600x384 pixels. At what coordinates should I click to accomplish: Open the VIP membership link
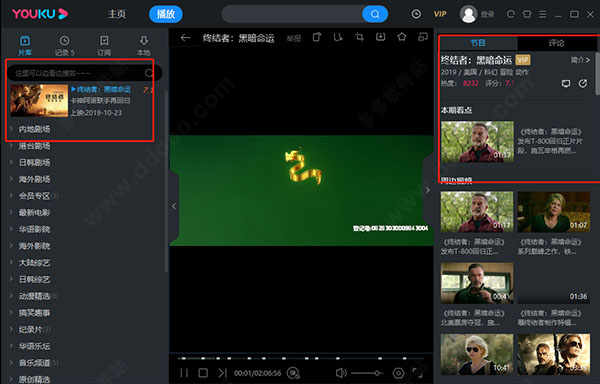point(440,14)
